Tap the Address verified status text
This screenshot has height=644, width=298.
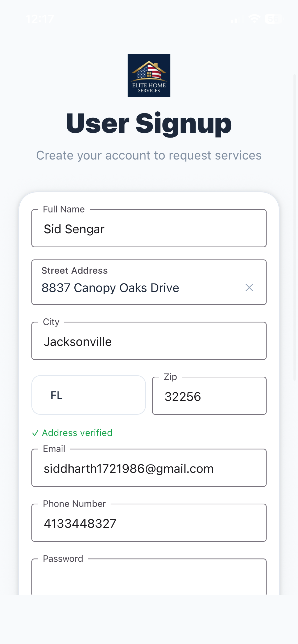77,433
